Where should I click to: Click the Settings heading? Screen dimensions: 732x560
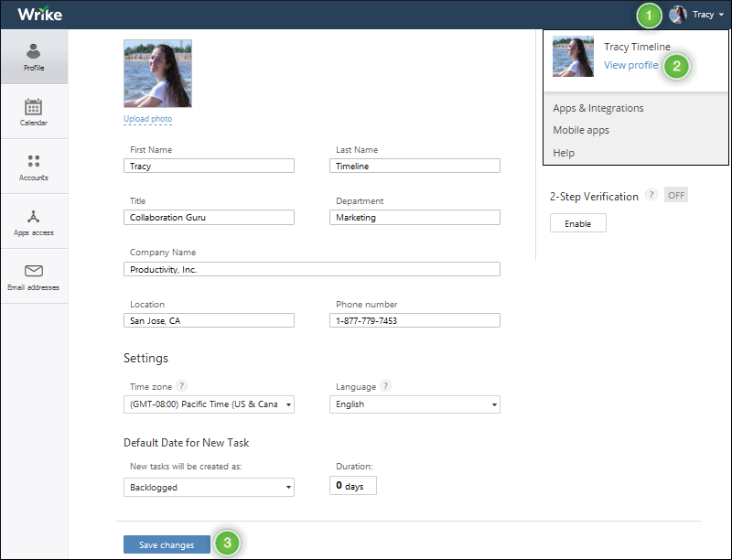(145, 358)
